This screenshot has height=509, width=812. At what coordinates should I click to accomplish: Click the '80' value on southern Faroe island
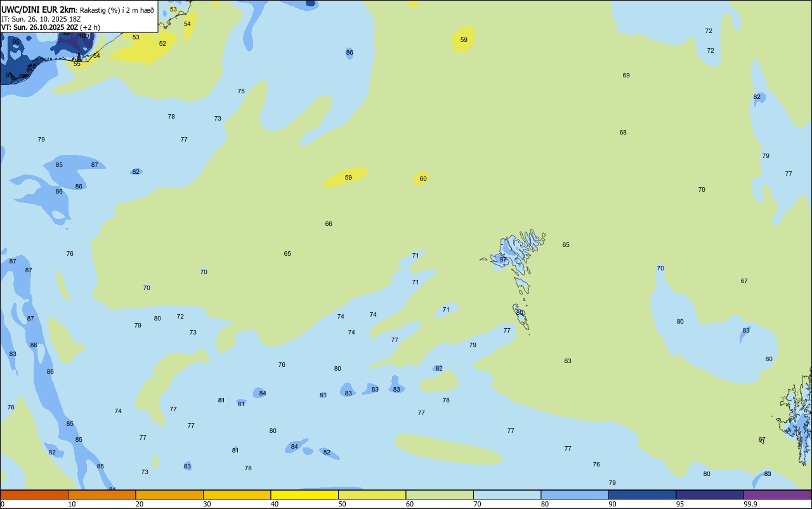[x=520, y=313]
